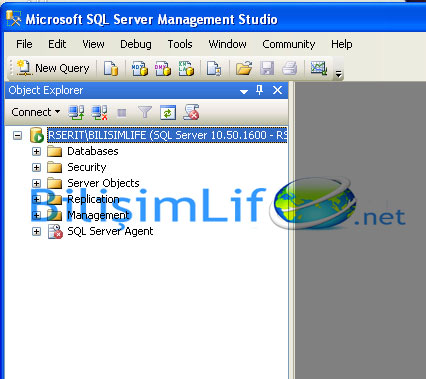Viewport: 426px width, 379px height.
Task: Click the Database Engine Query icon
Action: coord(111,68)
